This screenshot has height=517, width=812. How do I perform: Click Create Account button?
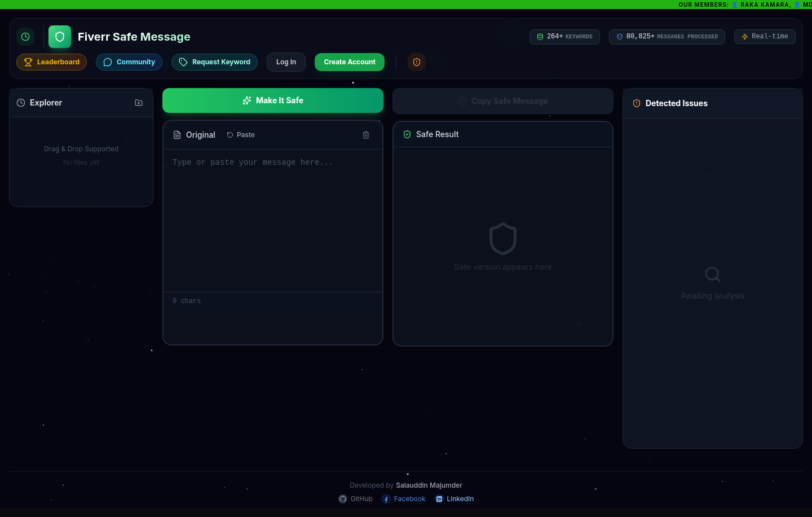[x=350, y=62]
